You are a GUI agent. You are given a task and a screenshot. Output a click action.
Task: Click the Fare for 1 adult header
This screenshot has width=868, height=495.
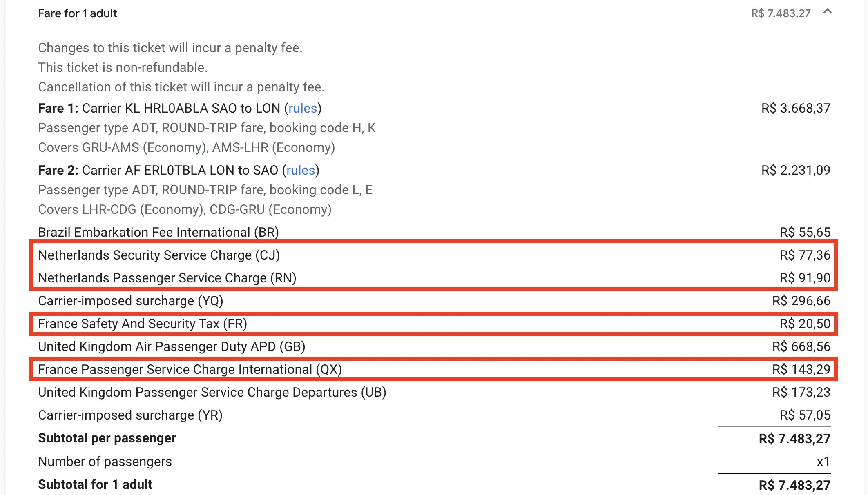(x=78, y=13)
